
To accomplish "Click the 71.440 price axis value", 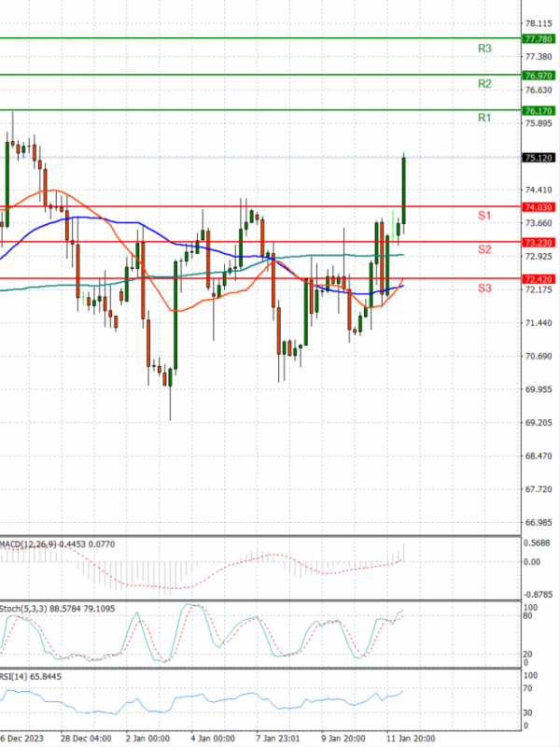I will tap(539, 322).
